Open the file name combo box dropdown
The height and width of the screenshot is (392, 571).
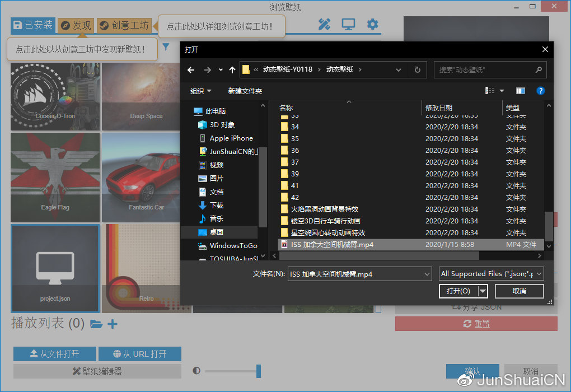(427, 274)
